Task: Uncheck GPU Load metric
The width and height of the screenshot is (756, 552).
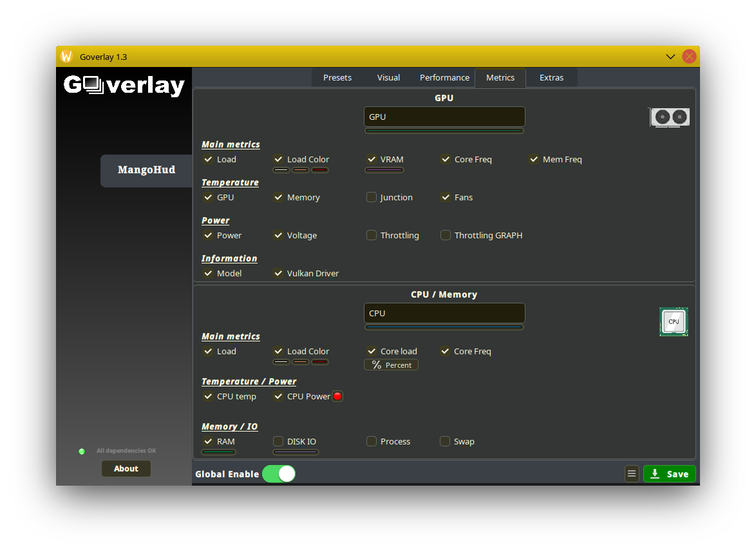Action: tap(208, 159)
